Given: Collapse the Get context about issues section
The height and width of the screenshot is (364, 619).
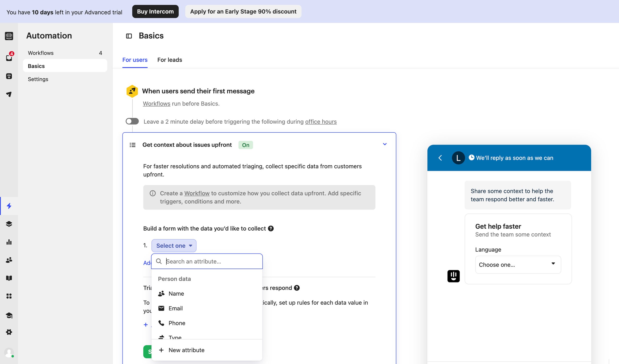Looking at the screenshot, I should pyautogui.click(x=385, y=144).
